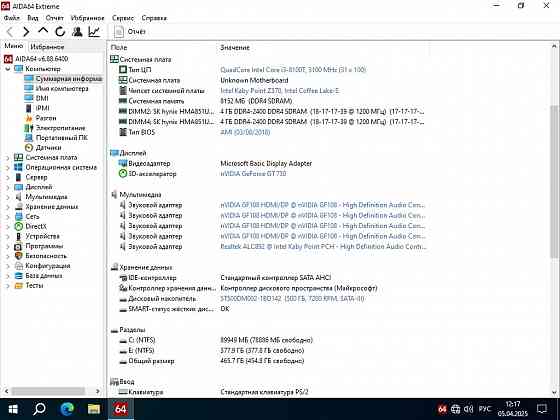Click the Безопасность shield icon

tap(19, 256)
